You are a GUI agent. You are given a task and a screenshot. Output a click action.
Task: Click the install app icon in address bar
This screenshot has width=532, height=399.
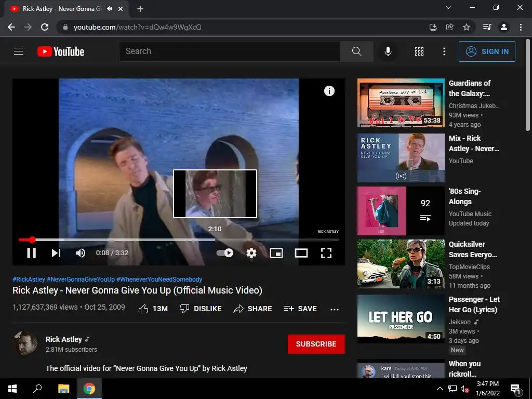pyautogui.click(x=433, y=27)
